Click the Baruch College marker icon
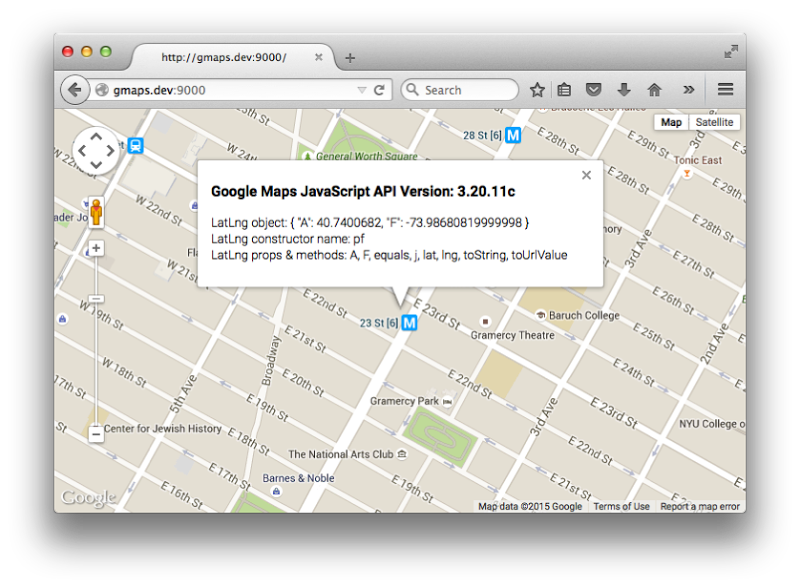 [x=540, y=314]
